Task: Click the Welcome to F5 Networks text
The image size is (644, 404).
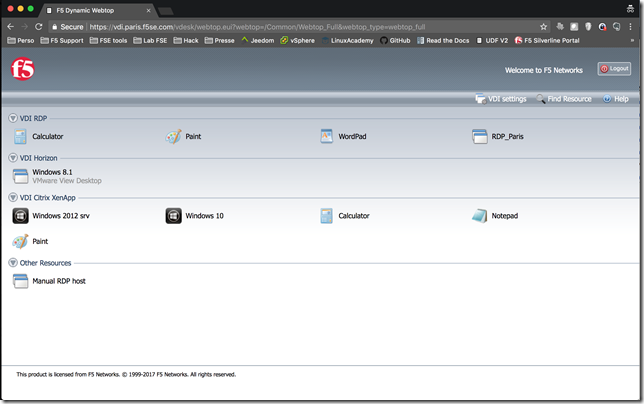Action: (x=543, y=70)
